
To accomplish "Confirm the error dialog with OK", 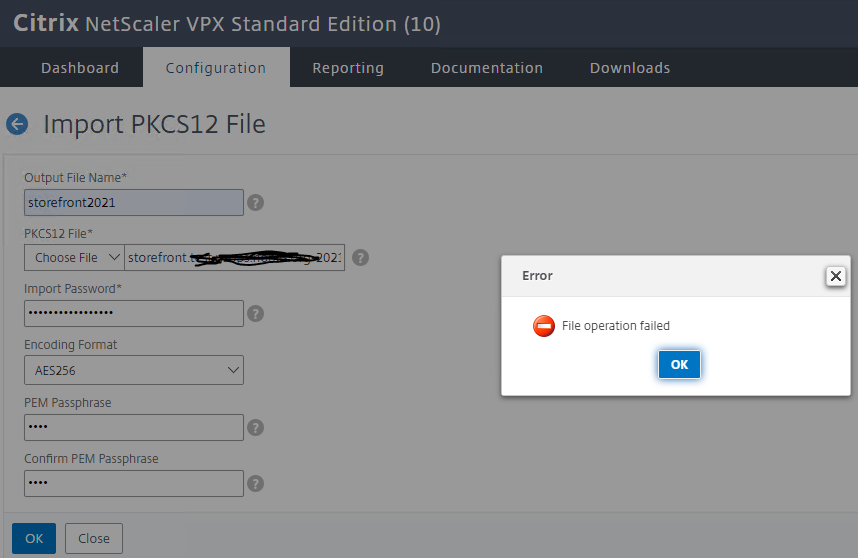I will 679,364.
